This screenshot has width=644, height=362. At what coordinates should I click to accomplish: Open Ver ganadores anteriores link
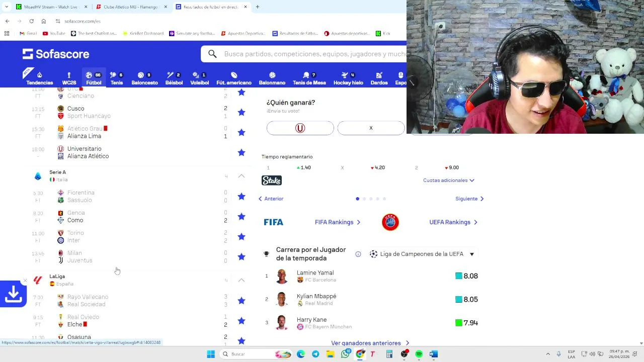(370, 343)
